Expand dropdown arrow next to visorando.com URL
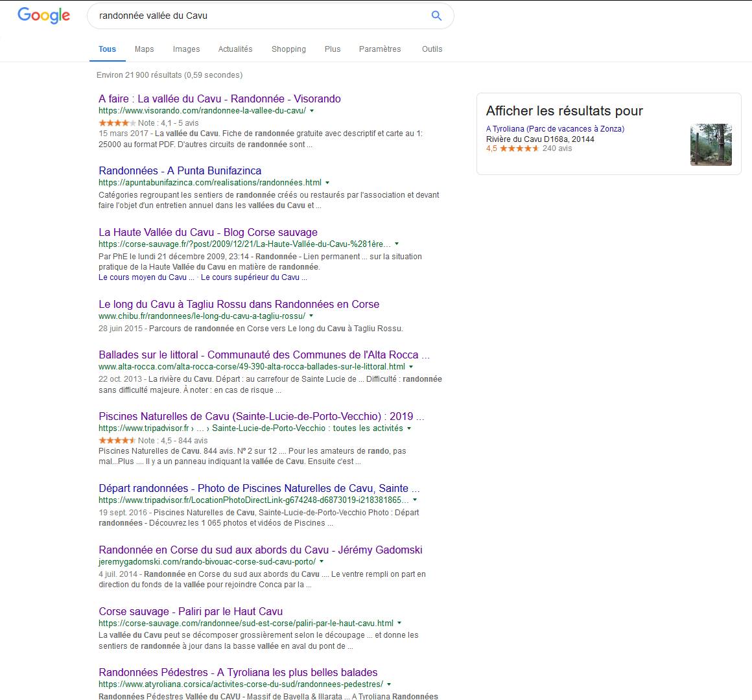This screenshot has width=752, height=700. pos(312,111)
